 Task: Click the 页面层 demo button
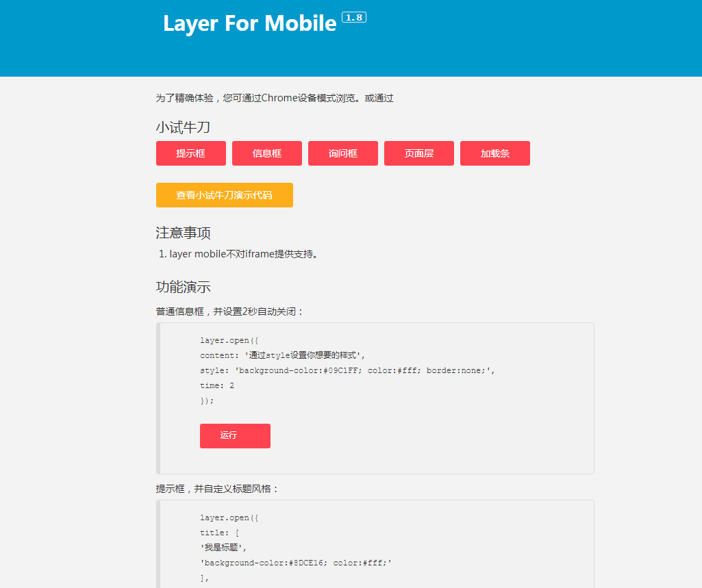[x=418, y=153]
